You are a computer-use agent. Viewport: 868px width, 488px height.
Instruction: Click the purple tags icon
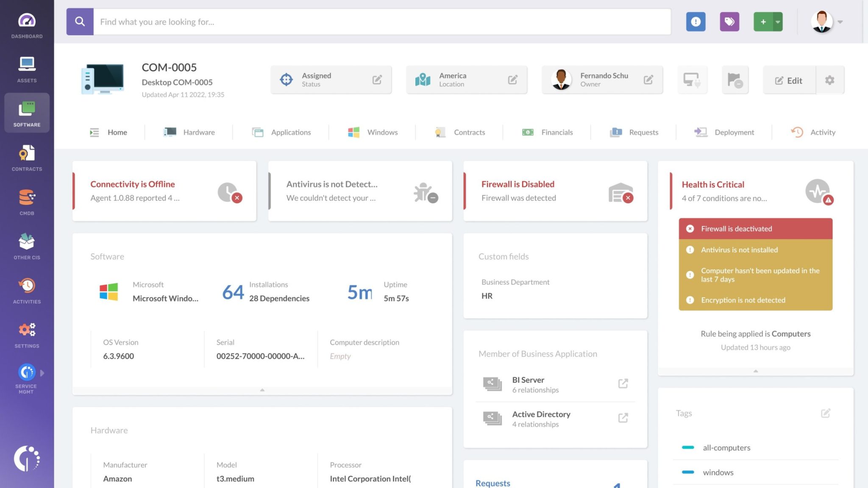click(x=729, y=22)
